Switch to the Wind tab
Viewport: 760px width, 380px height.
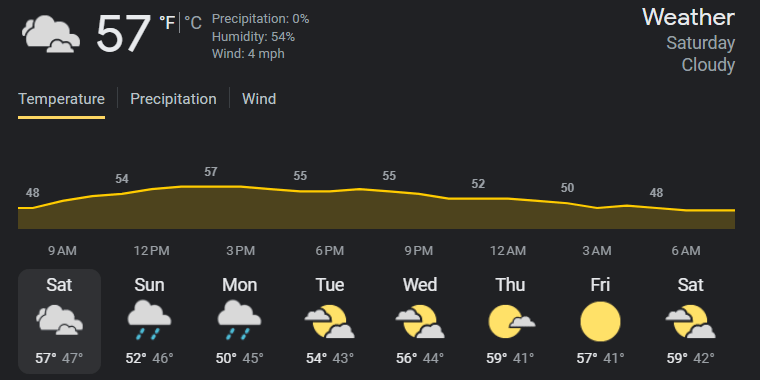pyautogui.click(x=259, y=99)
